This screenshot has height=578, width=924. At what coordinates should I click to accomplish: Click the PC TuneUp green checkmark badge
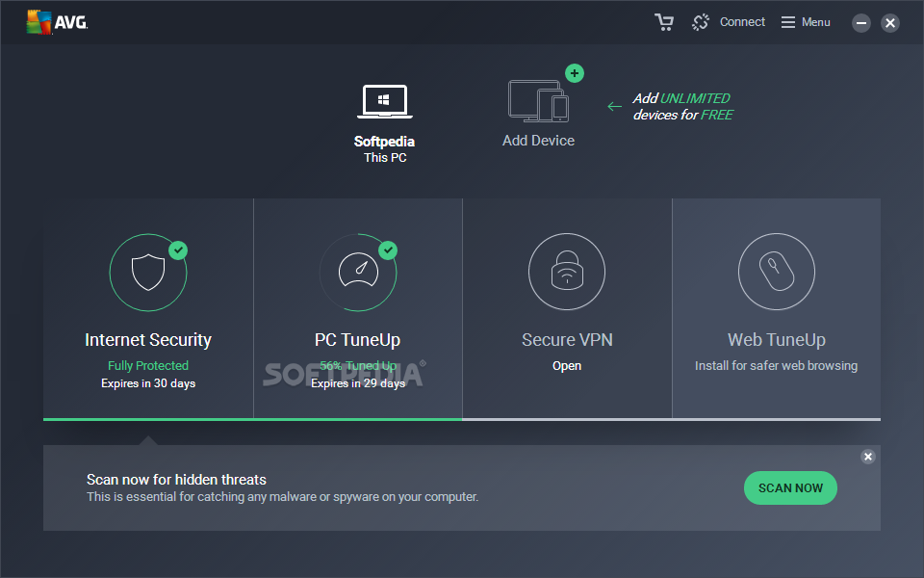388,250
